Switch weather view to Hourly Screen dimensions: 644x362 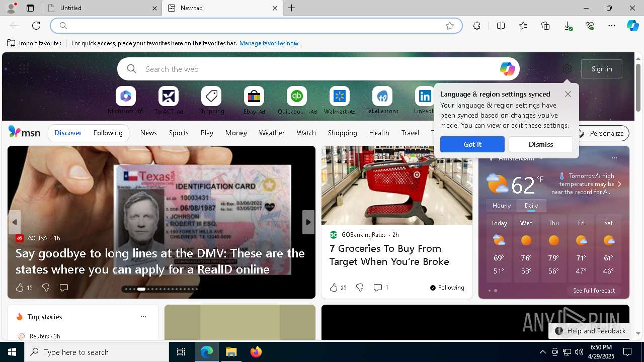(502, 206)
